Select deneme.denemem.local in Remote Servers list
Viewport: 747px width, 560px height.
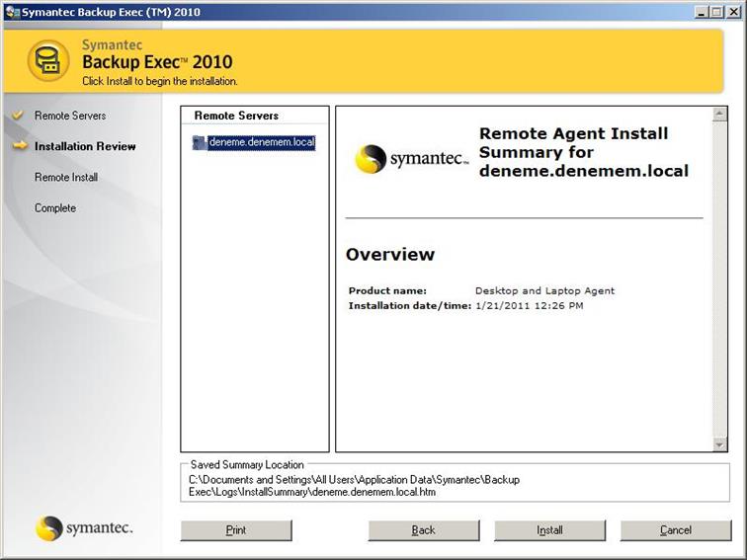[x=261, y=142]
